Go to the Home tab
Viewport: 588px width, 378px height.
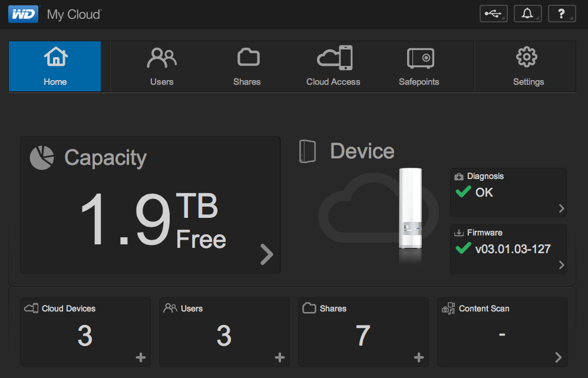click(x=55, y=67)
